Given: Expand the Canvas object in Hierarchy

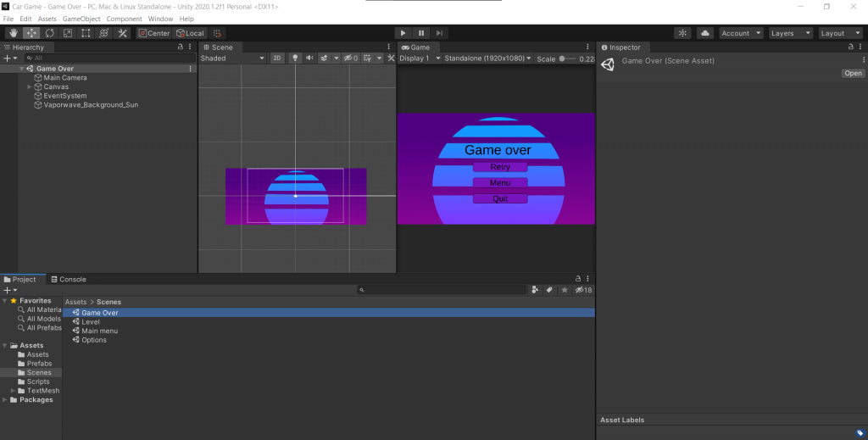Looking at the screenshot, I should [30, 86].
